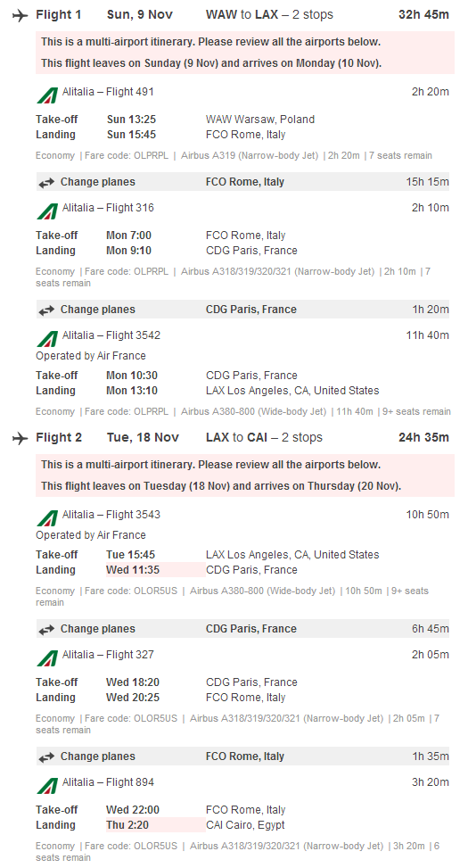Click the Alitalia logo beside Flight 3542
Screen dimensions: 468x868
47,338
